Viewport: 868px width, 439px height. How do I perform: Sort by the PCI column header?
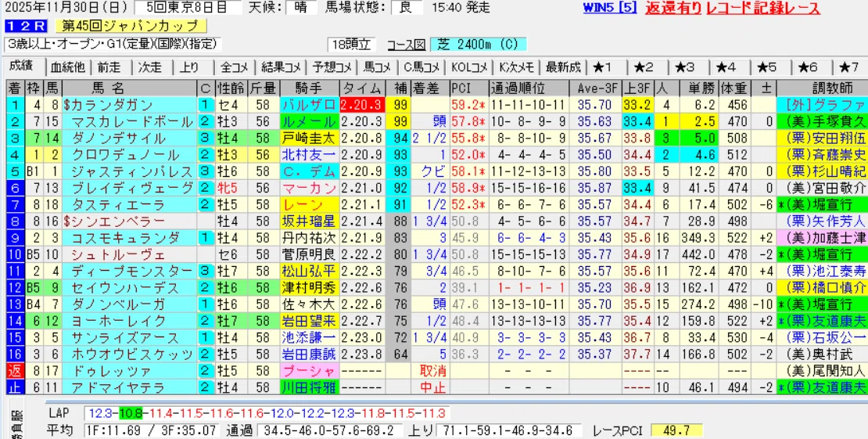tap(468, 88)
